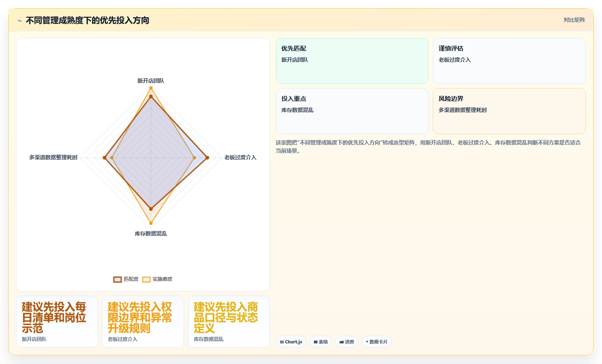Click the 匹配度 data point at 老板过度介入 axis
Screen dimensions: 602x364
207,158
